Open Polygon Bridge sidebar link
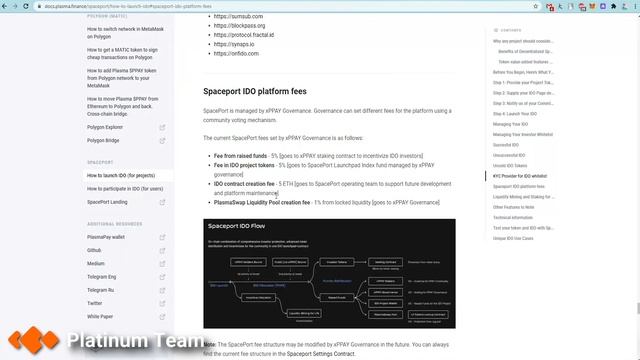The height and width of the screenshot is (360, 640). pos(103,140)
